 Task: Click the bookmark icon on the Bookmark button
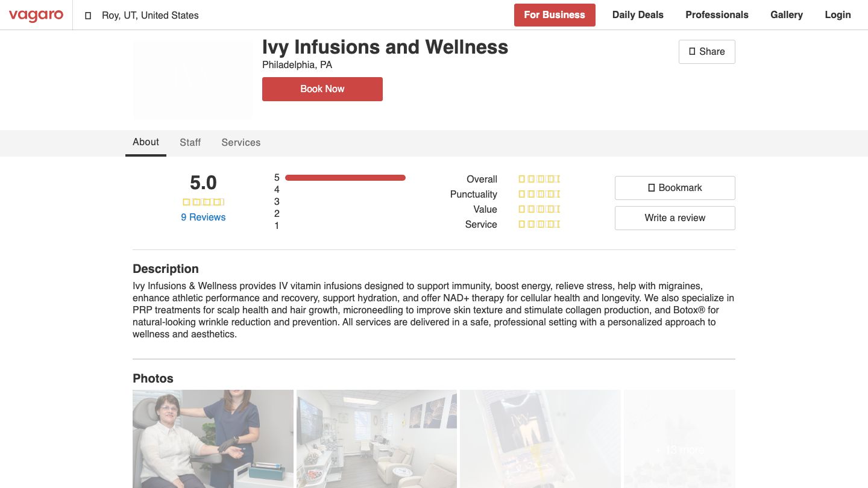click(x=651, y=187)
